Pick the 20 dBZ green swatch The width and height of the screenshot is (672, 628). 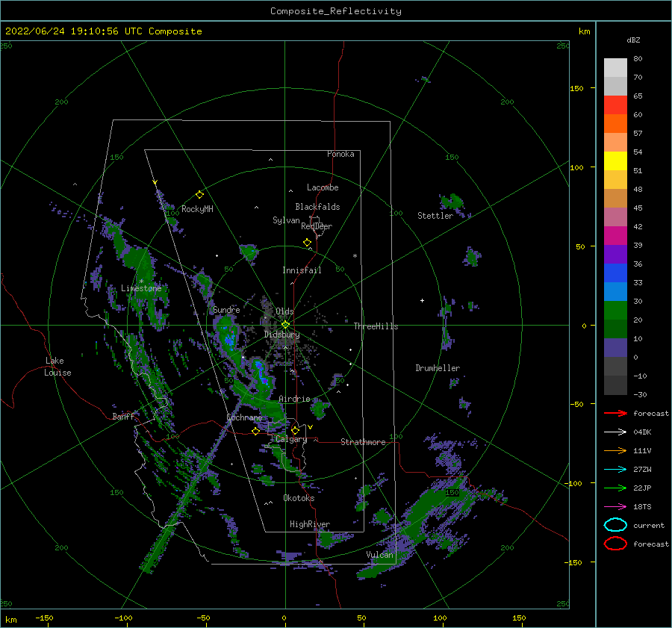615,310
